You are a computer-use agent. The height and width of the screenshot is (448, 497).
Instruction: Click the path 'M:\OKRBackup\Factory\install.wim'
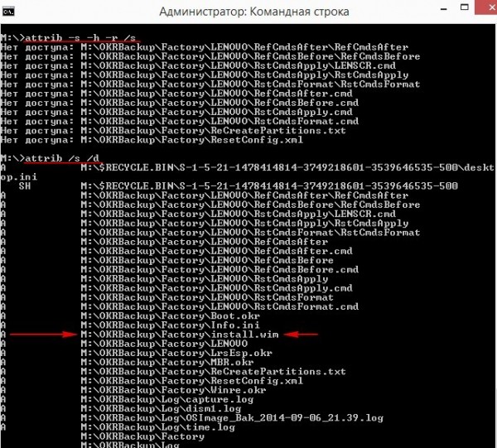(x=180, y=335)
